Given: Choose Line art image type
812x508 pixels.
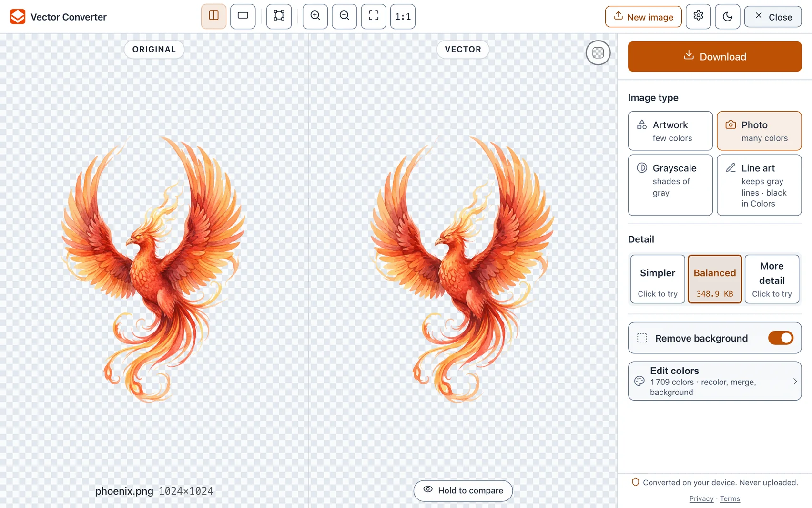Looking at the screenshot, I should [759, 185].
